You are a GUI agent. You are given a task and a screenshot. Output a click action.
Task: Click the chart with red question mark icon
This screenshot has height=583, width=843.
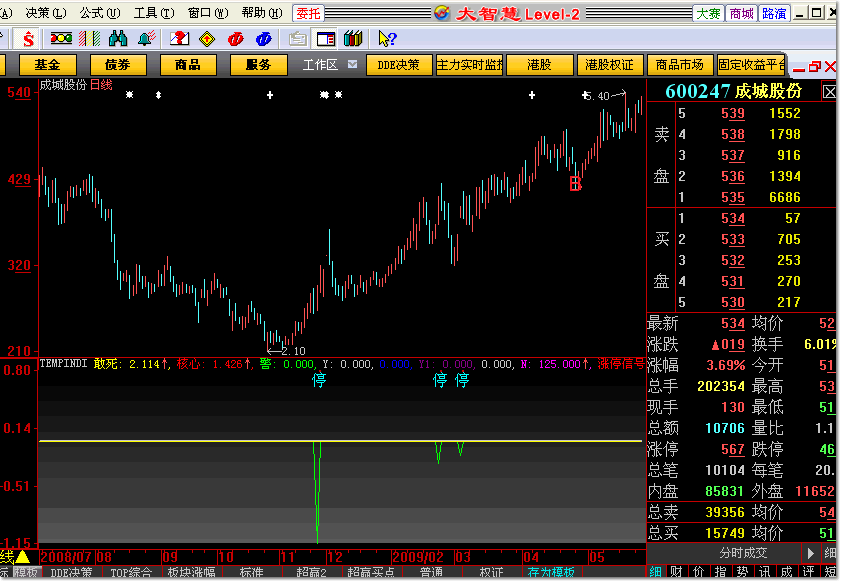180,38
